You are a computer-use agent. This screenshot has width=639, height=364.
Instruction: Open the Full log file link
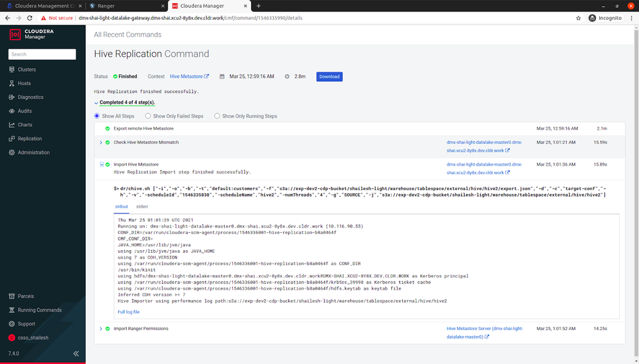(x=128, y=312)
